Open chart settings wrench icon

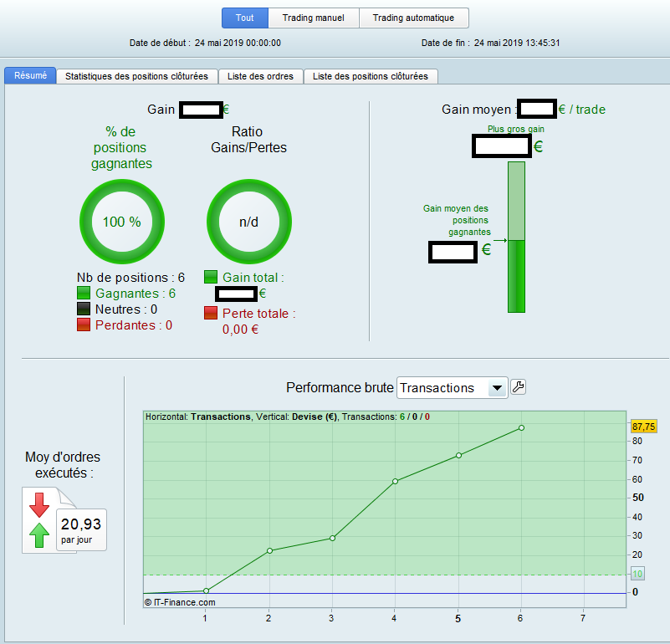coord(519,386)
